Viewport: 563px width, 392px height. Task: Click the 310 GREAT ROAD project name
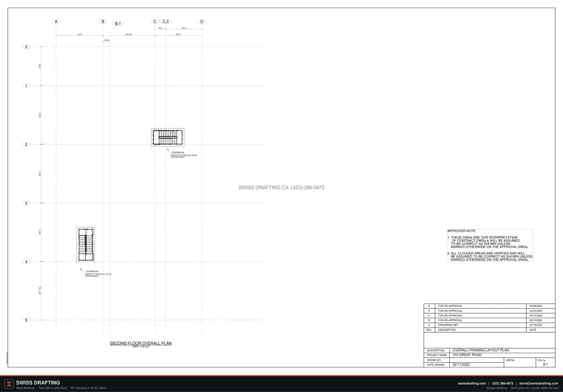click(x=467, y=354)
